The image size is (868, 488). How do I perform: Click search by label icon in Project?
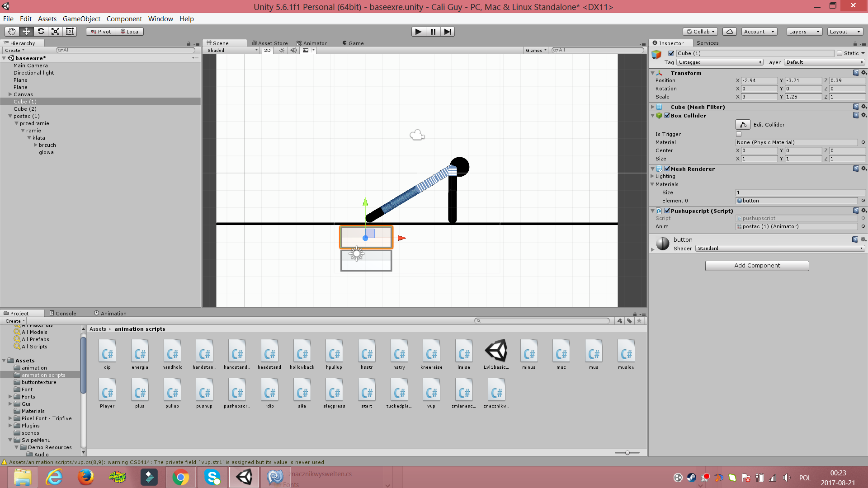[x=629, y=321]
